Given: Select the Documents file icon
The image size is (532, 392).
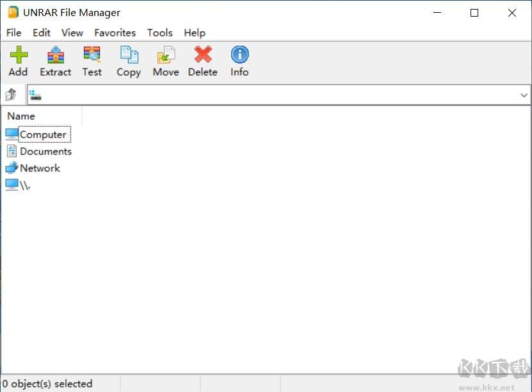Looking at the screenshot, I should (x=12, y=151).
